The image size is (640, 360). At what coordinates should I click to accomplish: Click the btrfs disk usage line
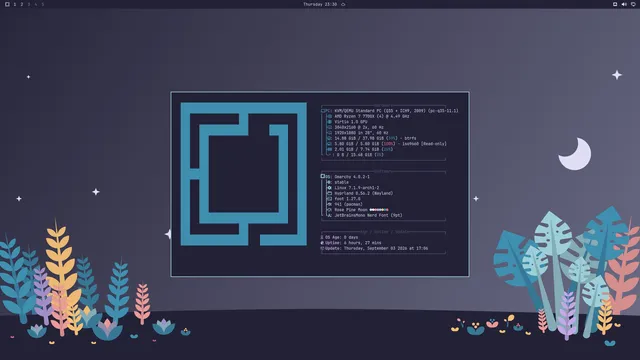(375, 138)
